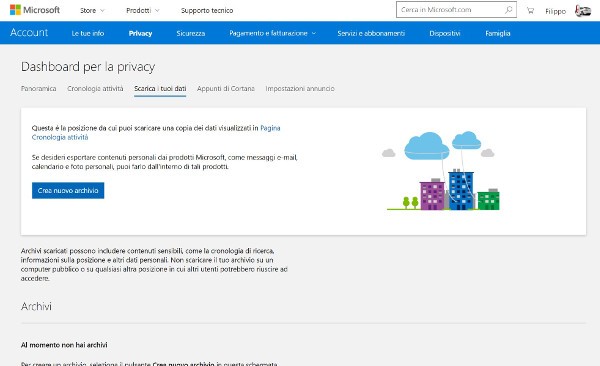Click the search magnifier icon
Screen dimensions: 600x366
(x=509, y=10)
